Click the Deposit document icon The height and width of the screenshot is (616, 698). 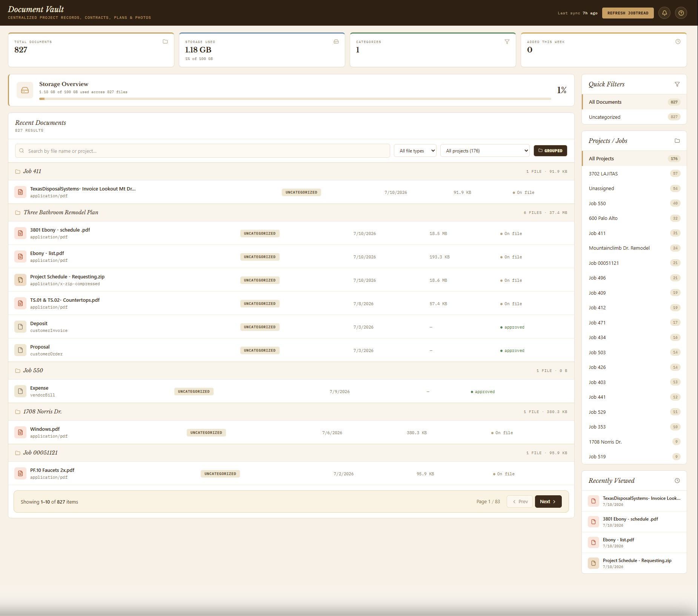pyautogui.click(x=20, y=327)
